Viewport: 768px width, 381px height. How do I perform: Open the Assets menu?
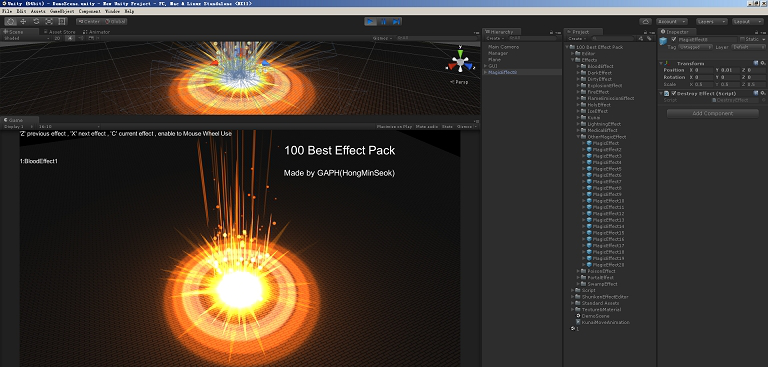(x=38, y=11)
